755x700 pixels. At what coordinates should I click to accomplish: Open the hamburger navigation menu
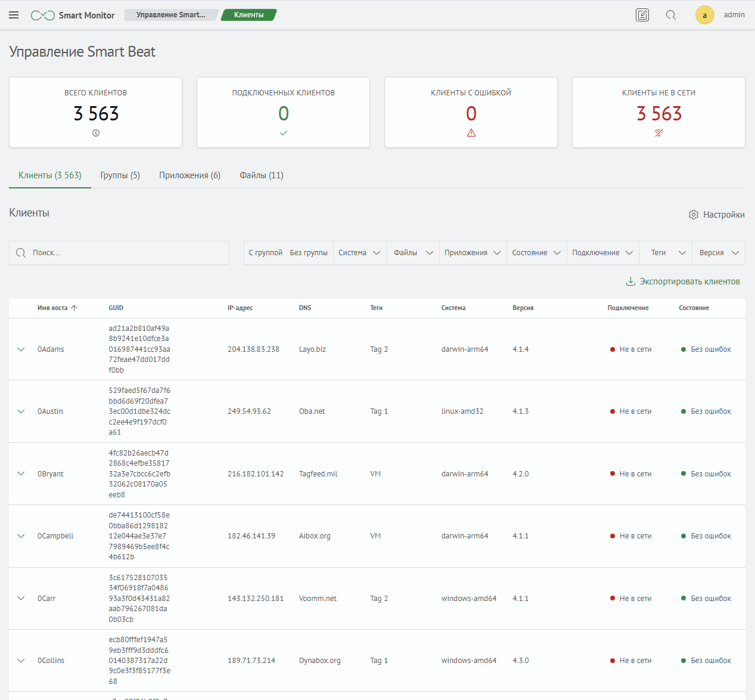point(14,15)
